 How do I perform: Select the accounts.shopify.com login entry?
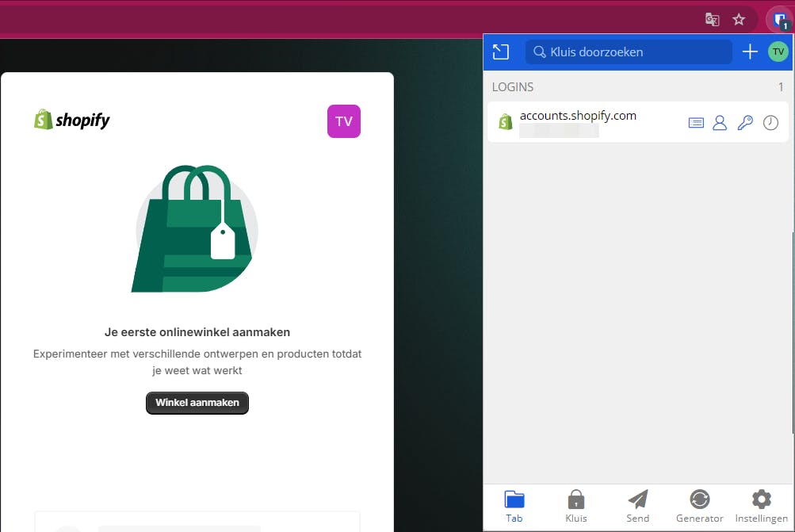point(638,122)
